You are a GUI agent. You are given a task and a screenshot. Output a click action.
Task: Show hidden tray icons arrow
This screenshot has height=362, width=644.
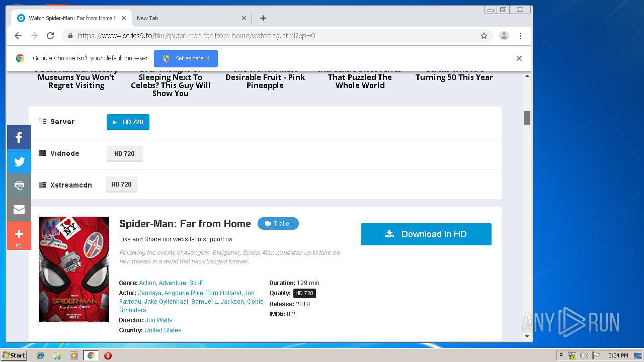(x=561, y=355)
